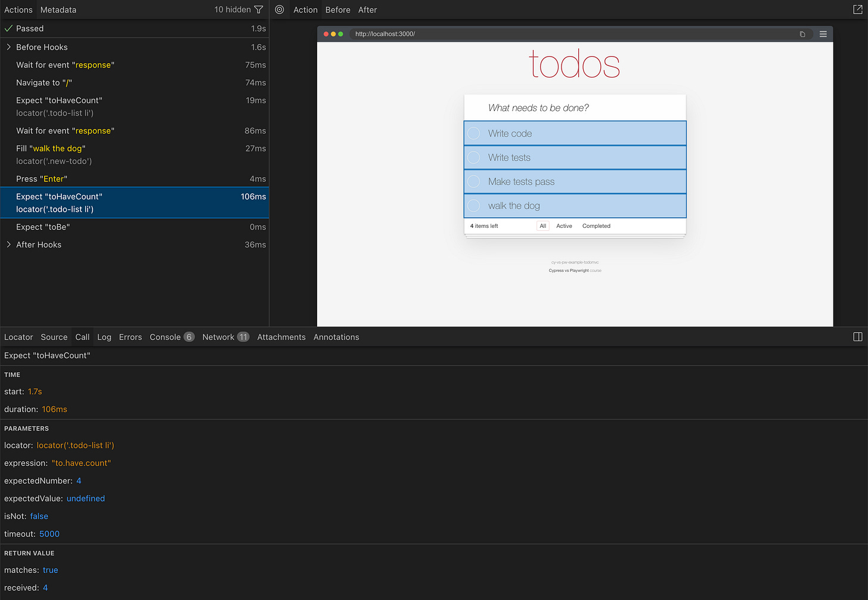Select the Action snapshot tab
This screenshot has height=600, width=868.
point(305,10)
